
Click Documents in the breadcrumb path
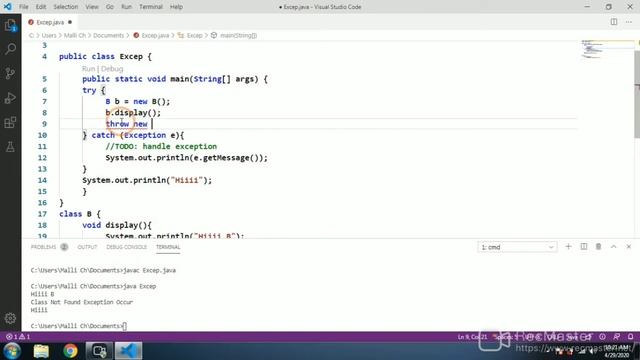pos(108,36)
